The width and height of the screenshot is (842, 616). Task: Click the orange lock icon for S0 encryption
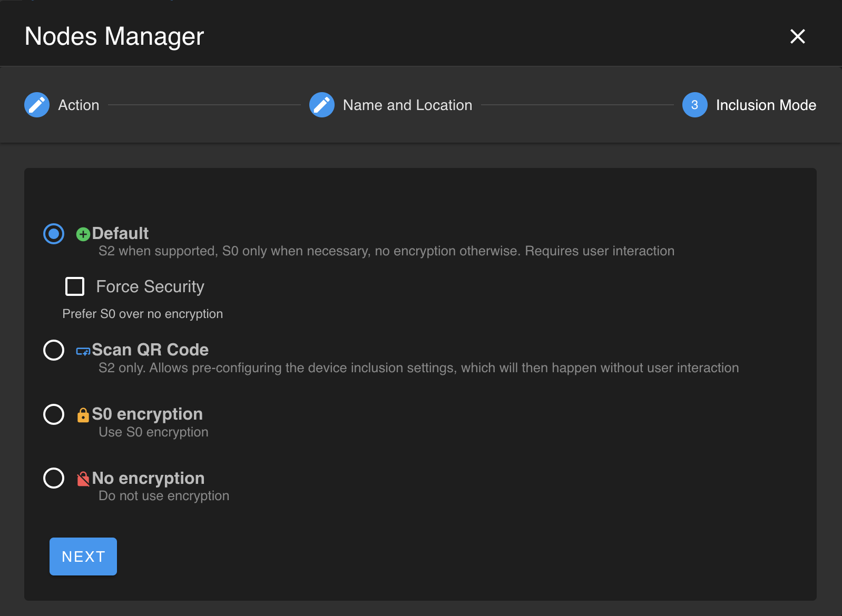pyautogui.click(x=83, y=415)
